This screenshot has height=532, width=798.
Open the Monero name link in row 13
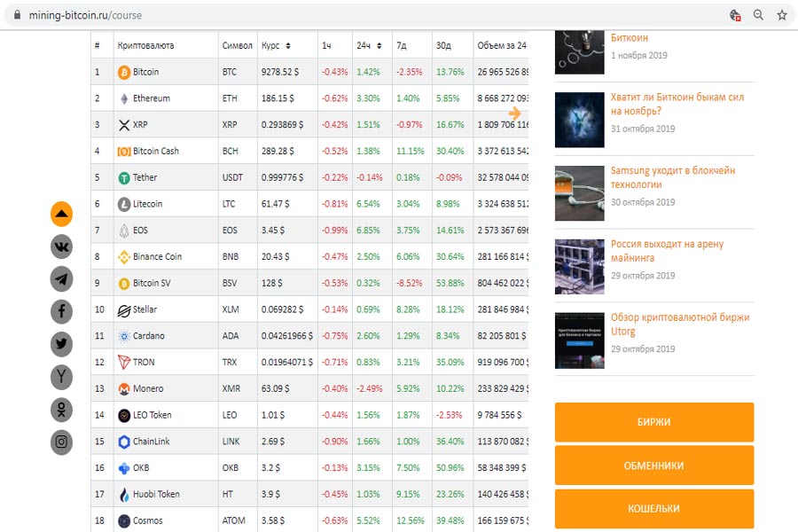click(x=148, y=388)
